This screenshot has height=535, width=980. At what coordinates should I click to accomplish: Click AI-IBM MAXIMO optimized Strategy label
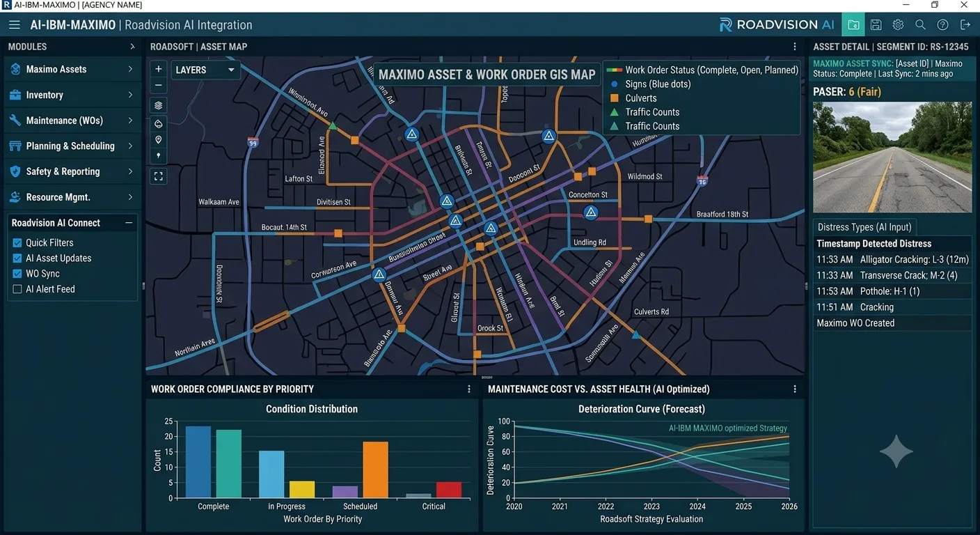728,428
